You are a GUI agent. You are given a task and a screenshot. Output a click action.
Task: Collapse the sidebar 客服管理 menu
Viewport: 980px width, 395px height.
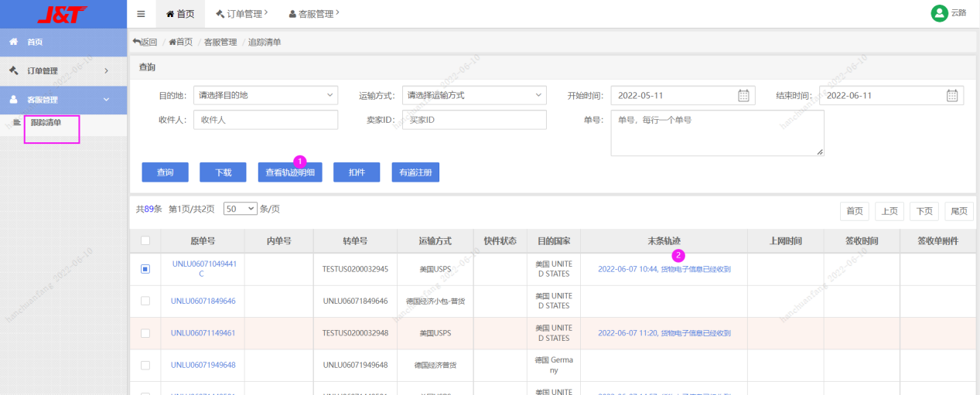pos(63,100)
